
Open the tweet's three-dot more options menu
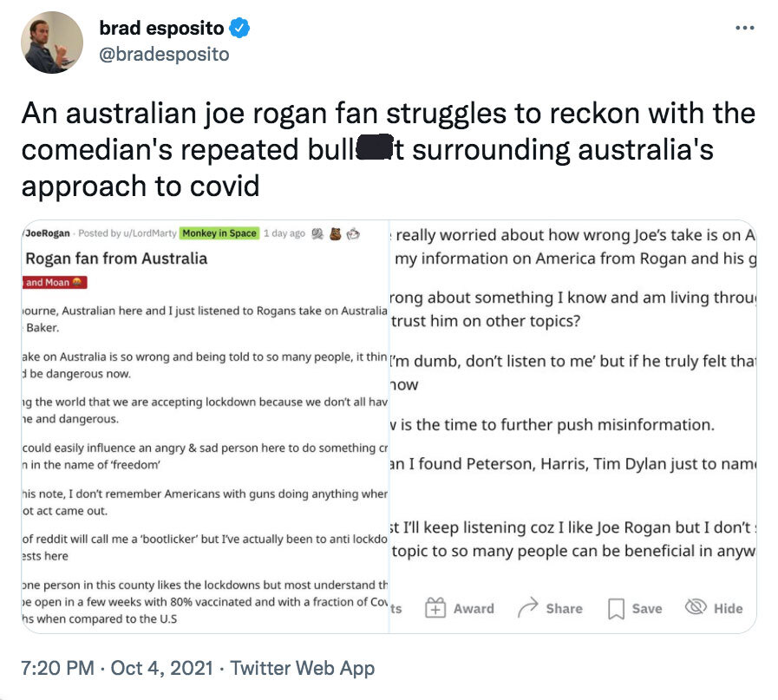[744, 28]
